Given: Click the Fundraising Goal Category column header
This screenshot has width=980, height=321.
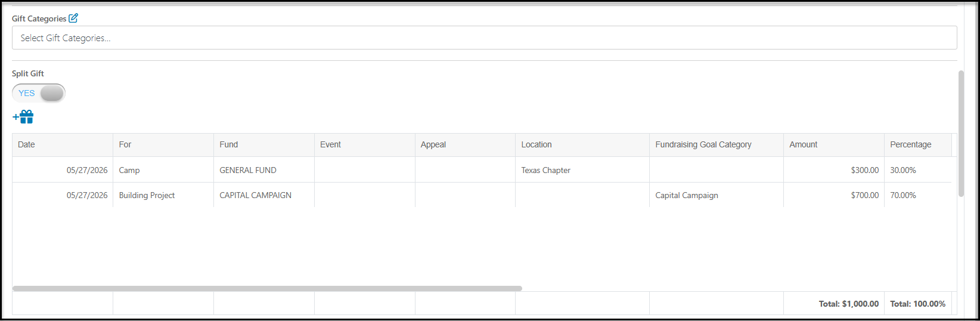Looking at the screenshot, I should [x=717, y=144].
